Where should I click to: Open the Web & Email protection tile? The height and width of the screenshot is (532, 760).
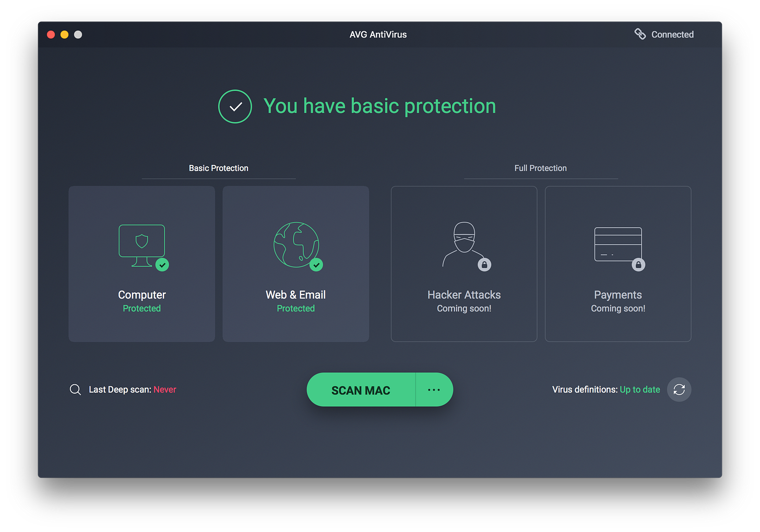click(x=296, y=264)
